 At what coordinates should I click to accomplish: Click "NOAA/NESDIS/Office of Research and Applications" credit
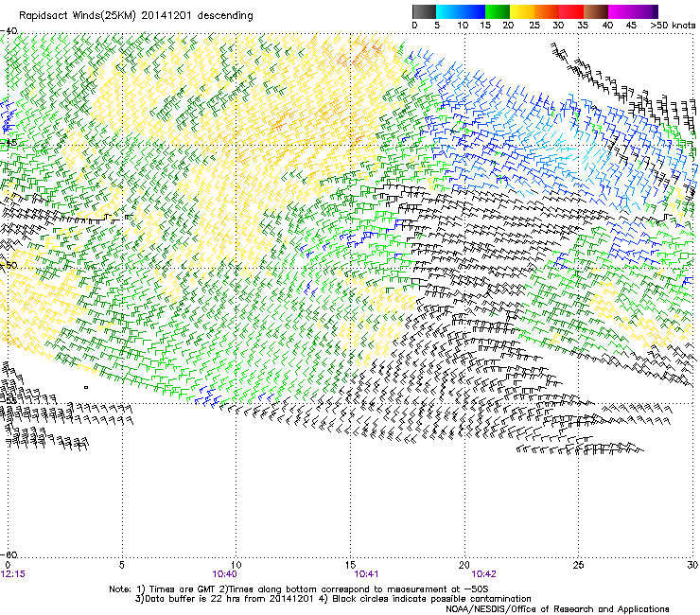click(557, 609)
